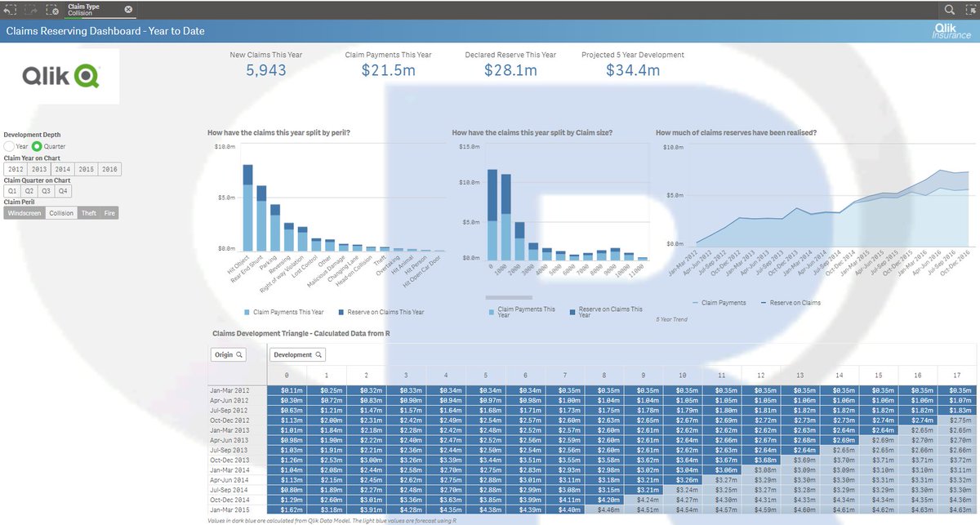980x525 pixels.
Task: Select the Q4 claim quarter
Action: coord(63,191)
